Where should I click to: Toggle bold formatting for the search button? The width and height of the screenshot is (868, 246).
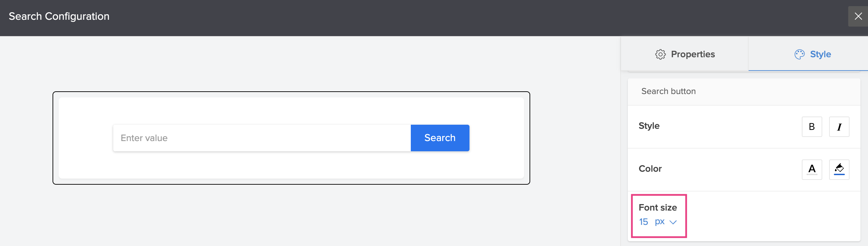tap(812, 127)
